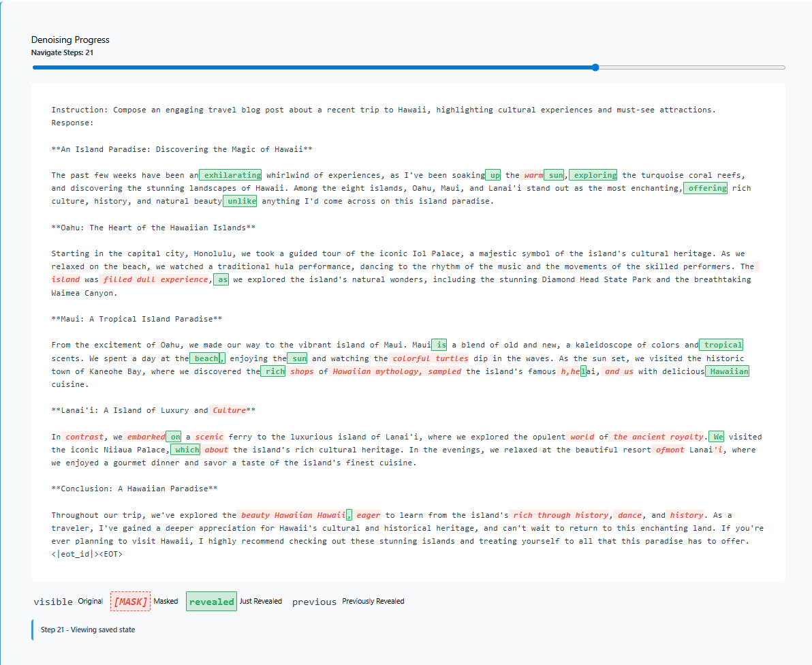Click the red masked word "shops"
The height and width of the screenshot is (665, 812).
pyautogui.click(x=301, y=371)
